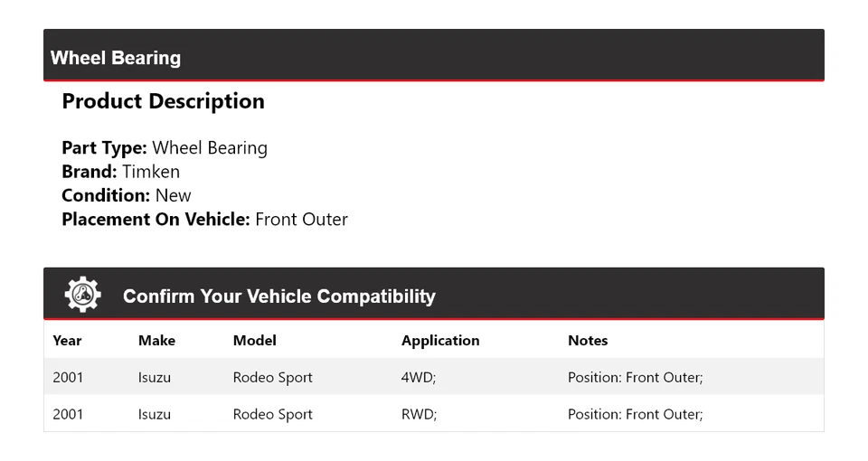Screen dimensions: 868x461
Task: Click the gear icon in compatibility header
Action: click(x=82, y=296)
